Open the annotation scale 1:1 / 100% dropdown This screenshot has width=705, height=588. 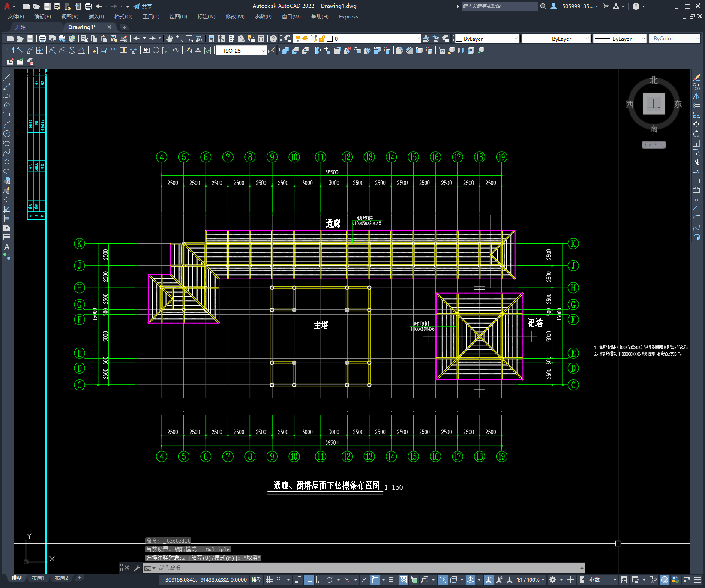coord(531,580)
